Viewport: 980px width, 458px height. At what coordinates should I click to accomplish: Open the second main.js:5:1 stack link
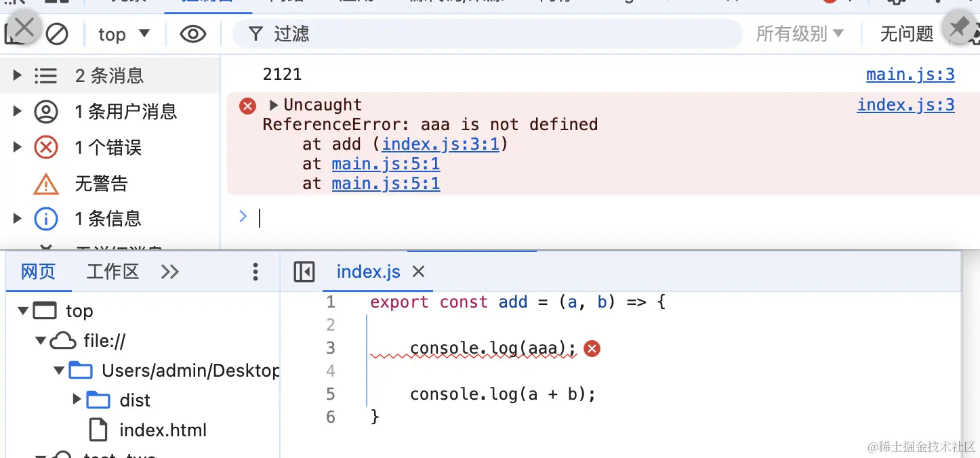(386, 184)
